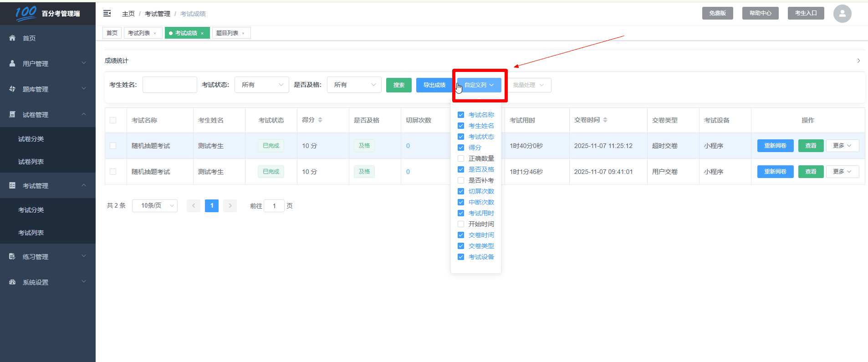Open the 是否及格 filter dropdown
Screen dimensions: 868x362
354,85
